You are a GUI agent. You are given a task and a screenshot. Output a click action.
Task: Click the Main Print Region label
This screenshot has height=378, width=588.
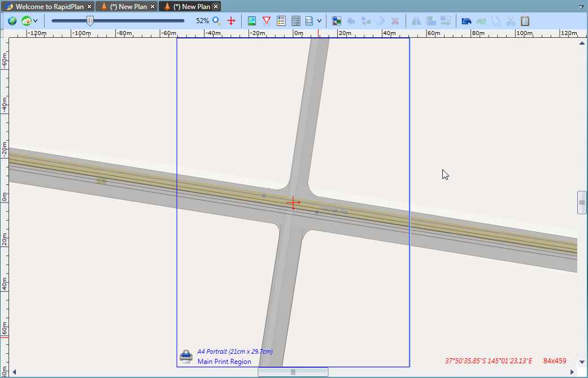tap(224, 362)
